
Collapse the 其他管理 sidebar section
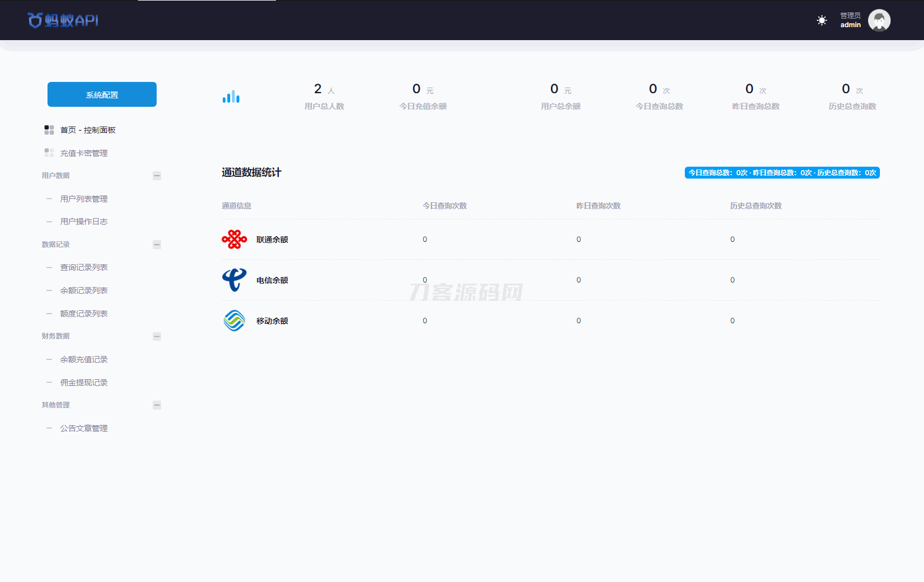(x=157, y=405)
